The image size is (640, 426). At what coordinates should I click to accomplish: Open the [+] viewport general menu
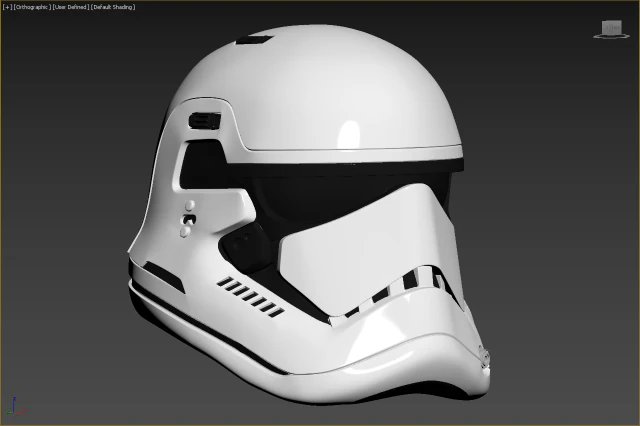pyautogui.click(x=7, y=7)
